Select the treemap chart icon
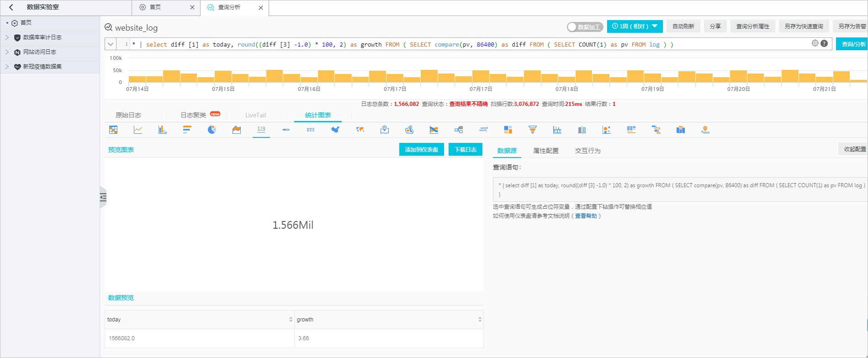The image size is (868, 358). click(508, 130)
